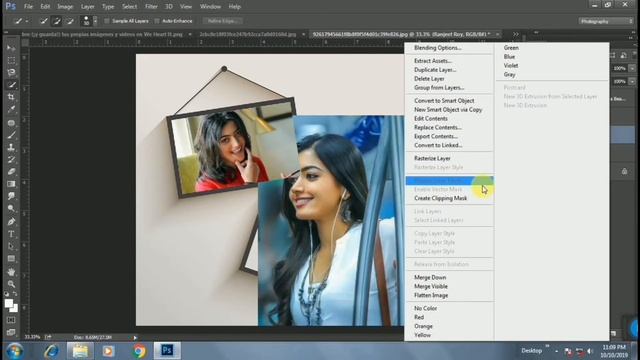Screen dimensions: 640x360
Task: Select the Rectangular Marquee tool
Action: pos(11,60)
